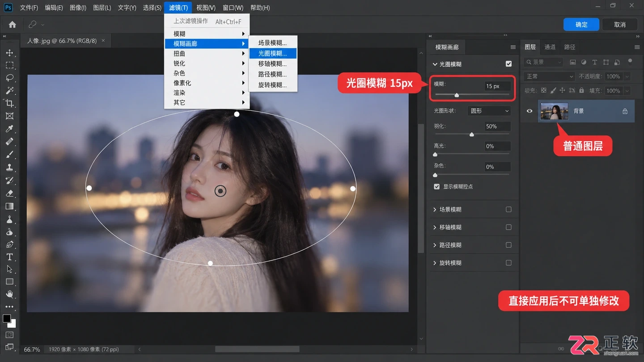Choose 场景模糊... from the submenu

(x=272, y=43)
